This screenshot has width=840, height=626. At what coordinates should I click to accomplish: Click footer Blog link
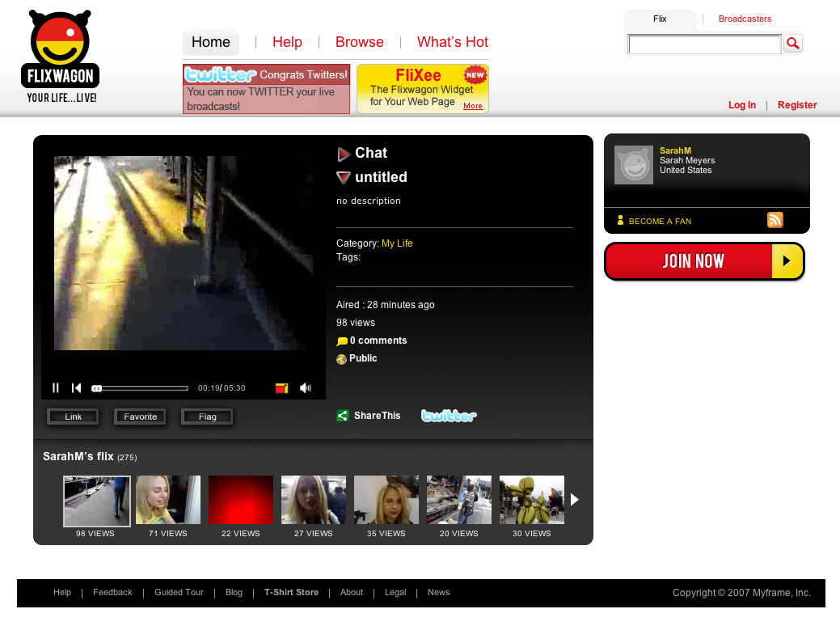pyautogui.click(x=234, y=592)
